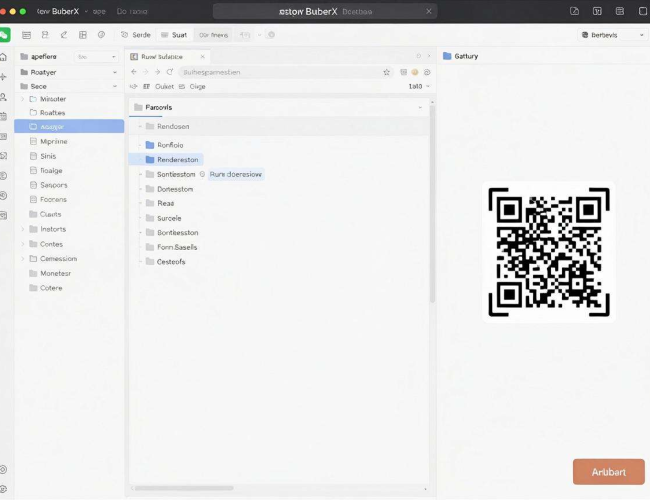Viewport: 650px width, 500px height.
Task: Click the Serde toolbar button
Action: 136,35
